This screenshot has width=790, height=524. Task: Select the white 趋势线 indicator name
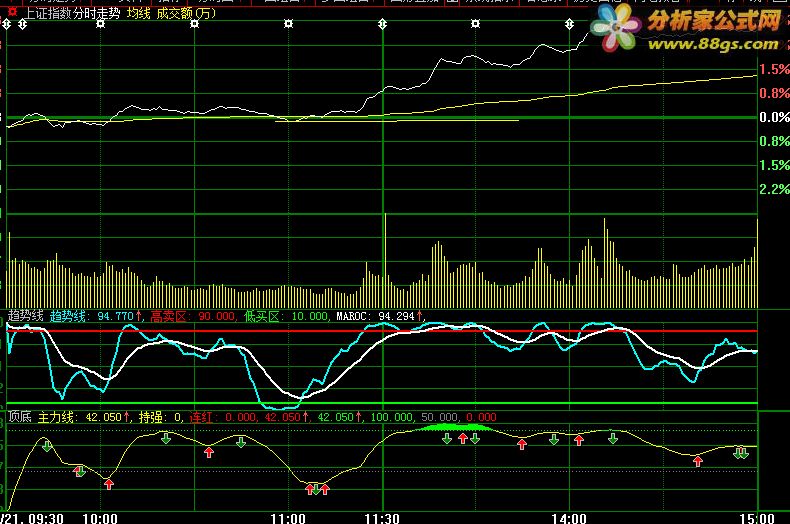(26, 316)
